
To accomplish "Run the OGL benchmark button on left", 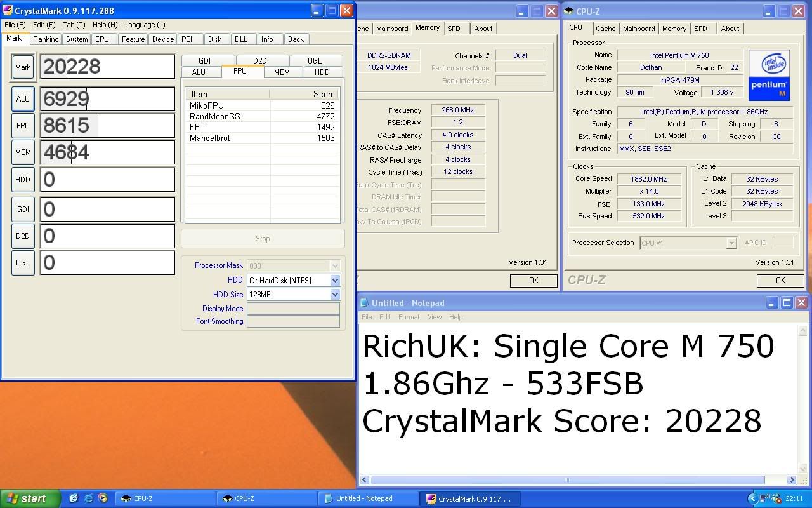I will (23, 263).
